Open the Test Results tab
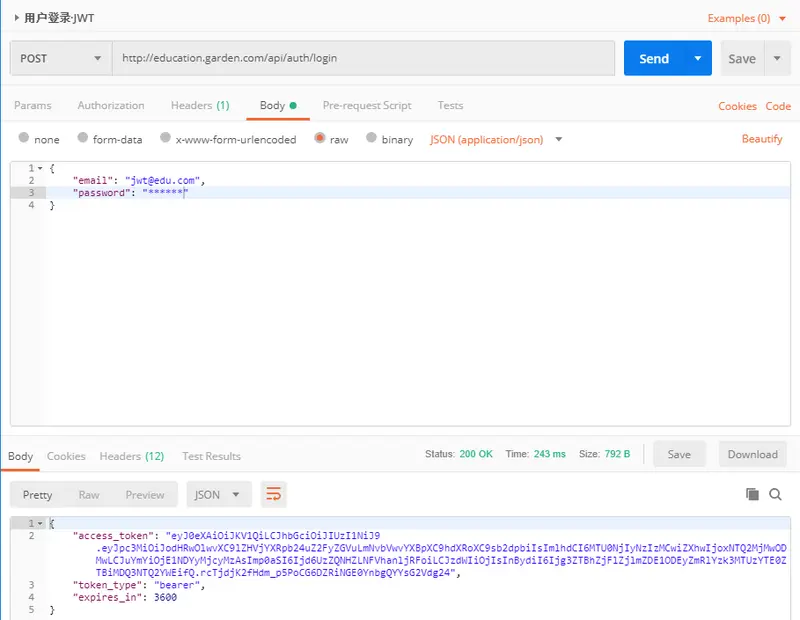This screenshot has width=800, height=620. click(211, 456)
